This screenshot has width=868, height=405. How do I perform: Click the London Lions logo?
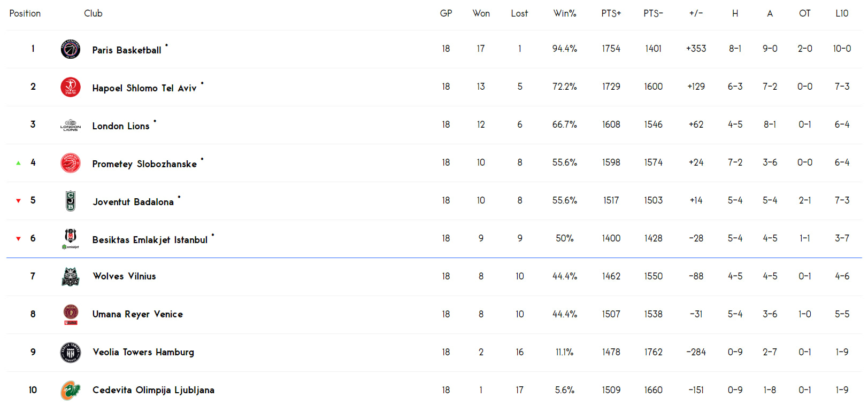pyautogui.click(x=71, y=125)
